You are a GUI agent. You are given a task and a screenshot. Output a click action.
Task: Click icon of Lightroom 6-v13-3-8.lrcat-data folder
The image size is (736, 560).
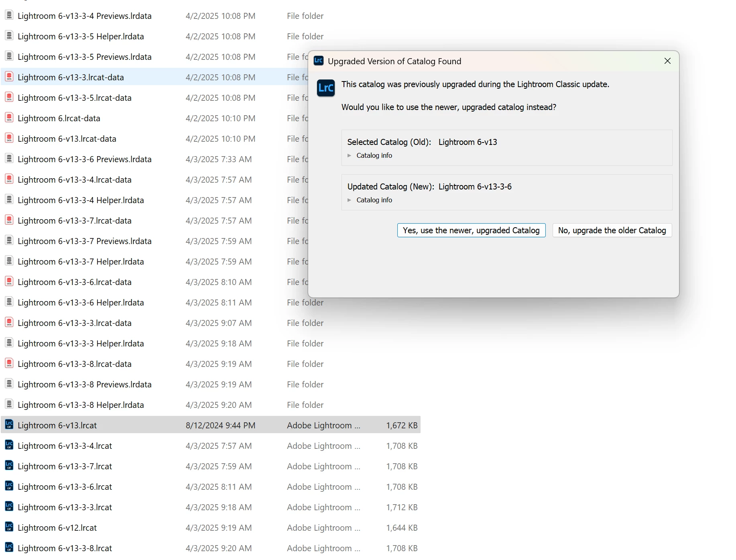(9, 363)
